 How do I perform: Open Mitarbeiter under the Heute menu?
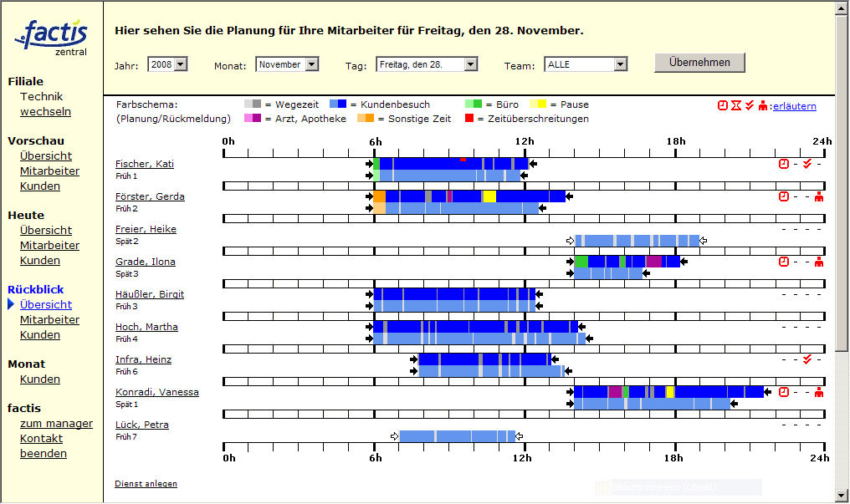(x=49, y=246)
